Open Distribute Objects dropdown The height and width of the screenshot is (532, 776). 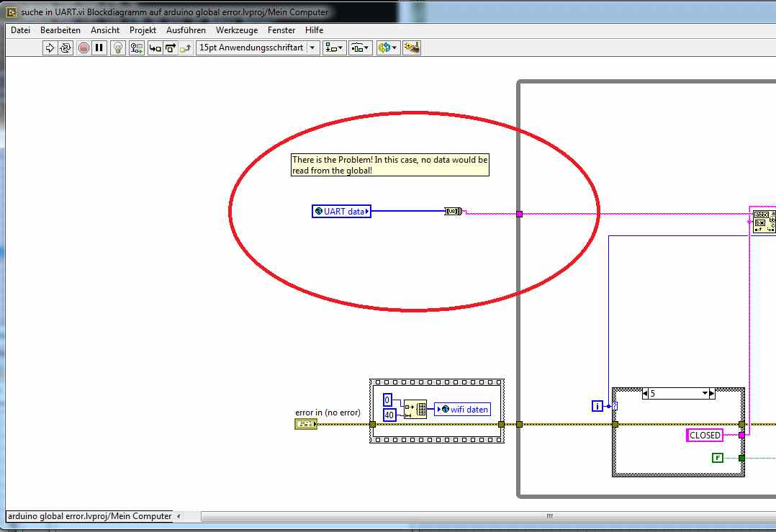(360, 48)
